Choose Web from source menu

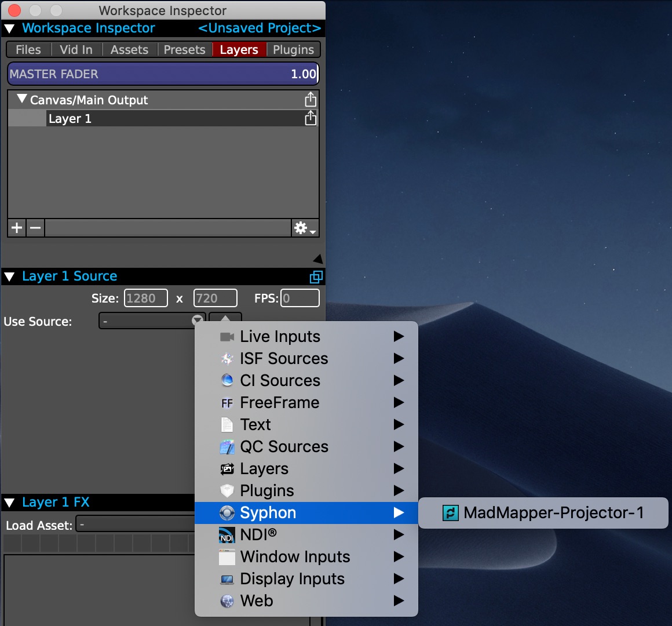[306, 600]
